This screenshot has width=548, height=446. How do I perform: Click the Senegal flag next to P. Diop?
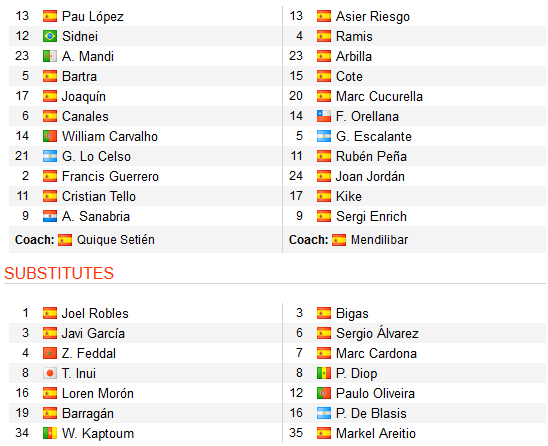[x=324, y=373]
